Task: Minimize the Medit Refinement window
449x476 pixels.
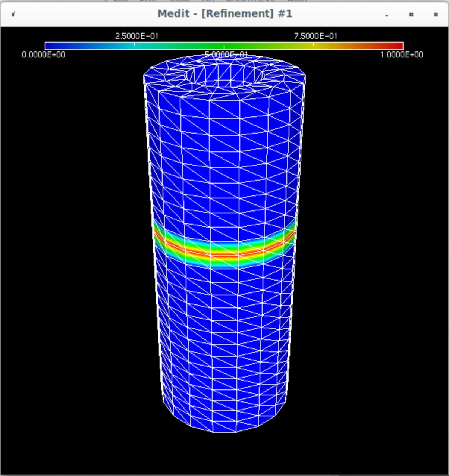Action: [x=387, y=15]
